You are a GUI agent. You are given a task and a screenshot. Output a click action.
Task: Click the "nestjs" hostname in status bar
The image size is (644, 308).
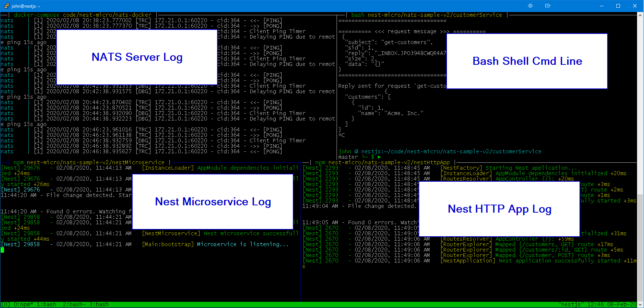(x=571, y=304)
